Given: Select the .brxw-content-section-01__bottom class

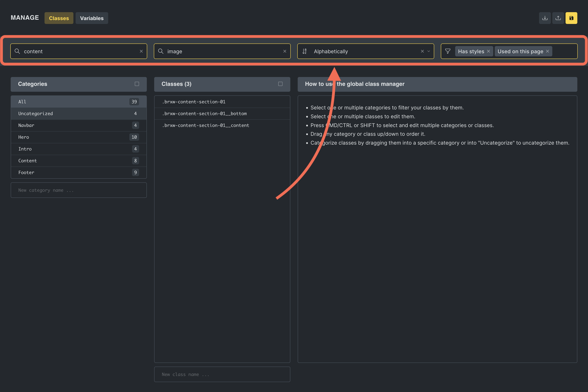Looking at the screenshot, I should click(x=204, y=113).
